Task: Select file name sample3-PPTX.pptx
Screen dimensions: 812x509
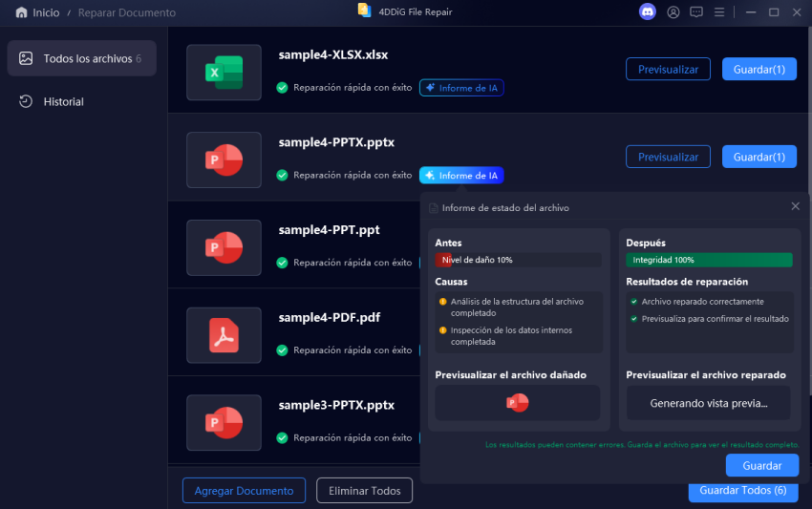Action: [x=336, y=405]
